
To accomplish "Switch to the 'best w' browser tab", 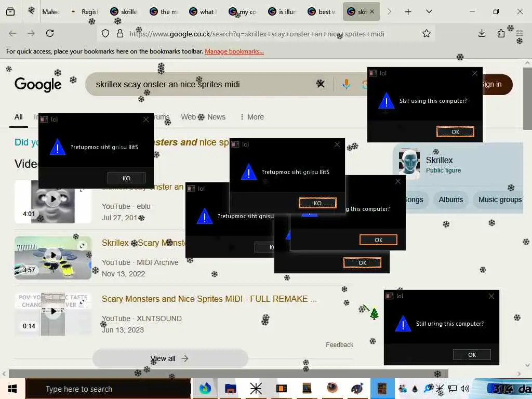I will (x=322, y=12).
